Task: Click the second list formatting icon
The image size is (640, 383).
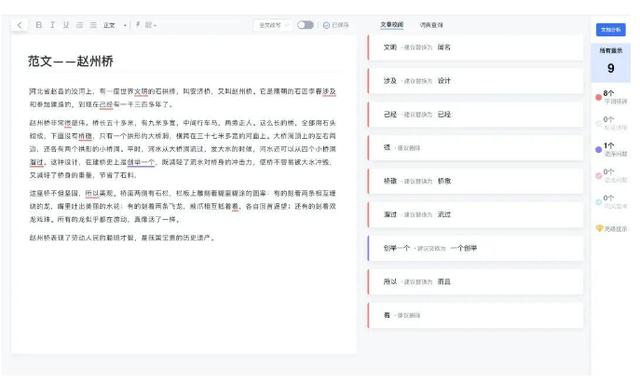Action: pyautogui.click(x=93, y=25)
